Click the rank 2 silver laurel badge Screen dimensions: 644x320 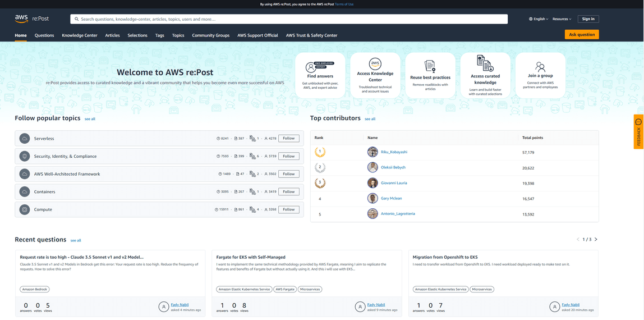click(320, 168)
